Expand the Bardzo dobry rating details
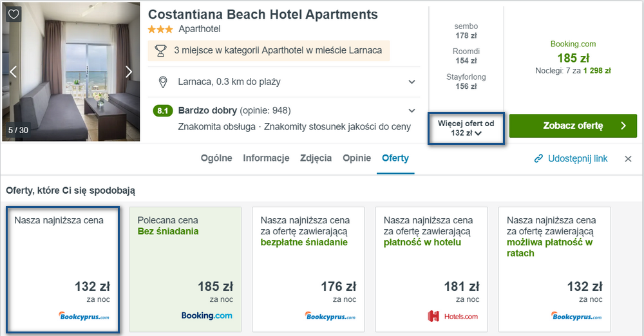644x336 pixels. (412, 111)
